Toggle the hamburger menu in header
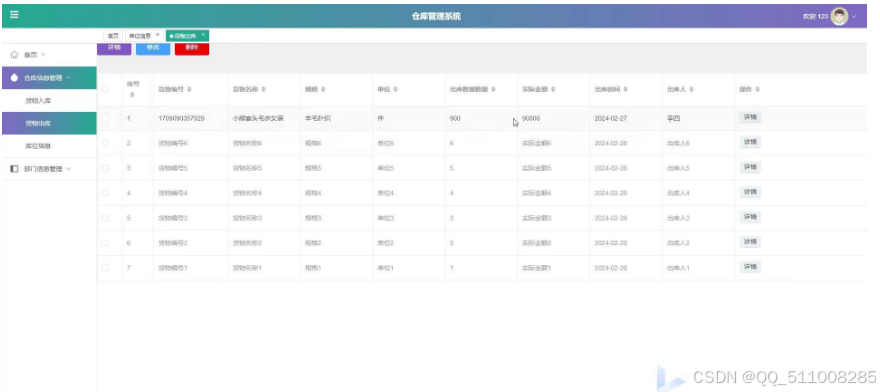Screen dimensions: 880x392 click(x=14, y=15)
